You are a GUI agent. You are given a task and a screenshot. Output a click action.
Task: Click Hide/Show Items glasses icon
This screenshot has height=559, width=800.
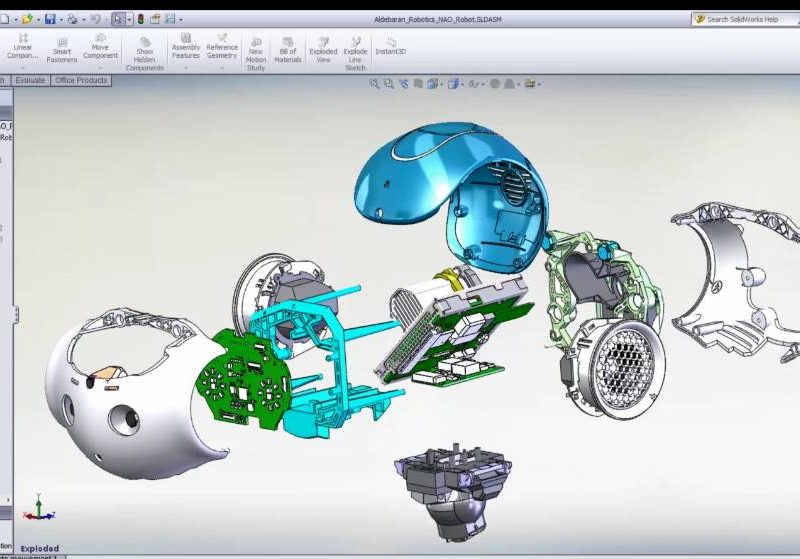point(474,84)
